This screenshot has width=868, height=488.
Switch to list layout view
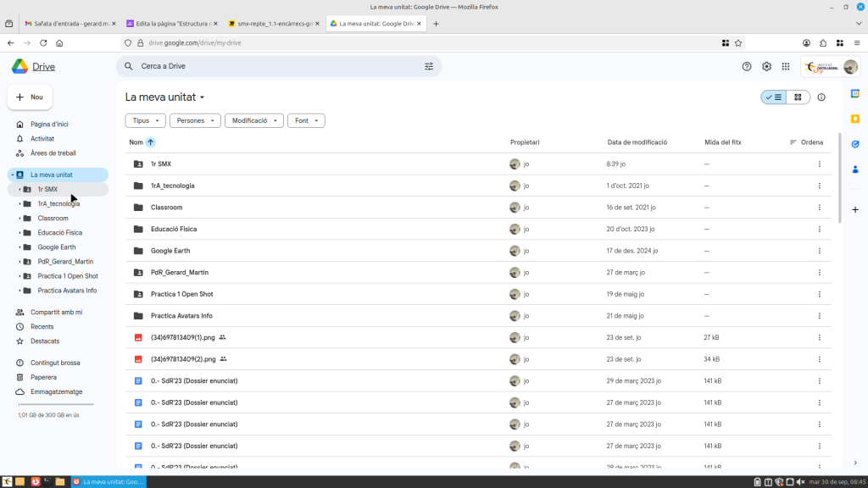(774, 97)
